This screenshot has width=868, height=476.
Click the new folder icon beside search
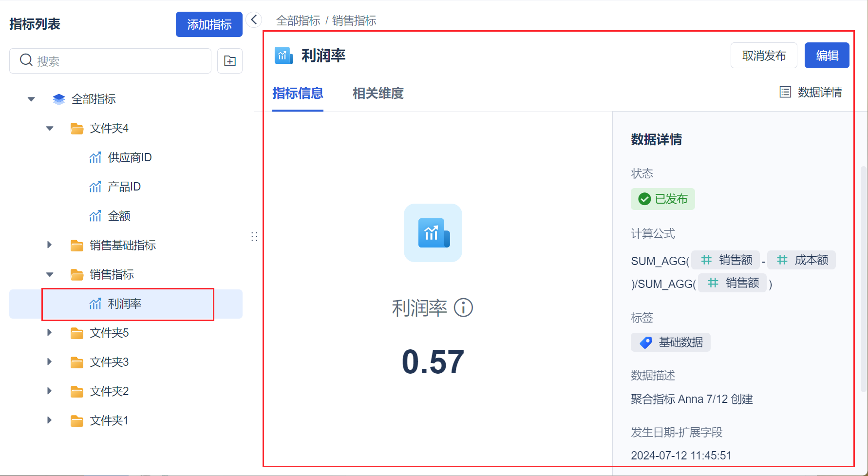tap(230, 61)
